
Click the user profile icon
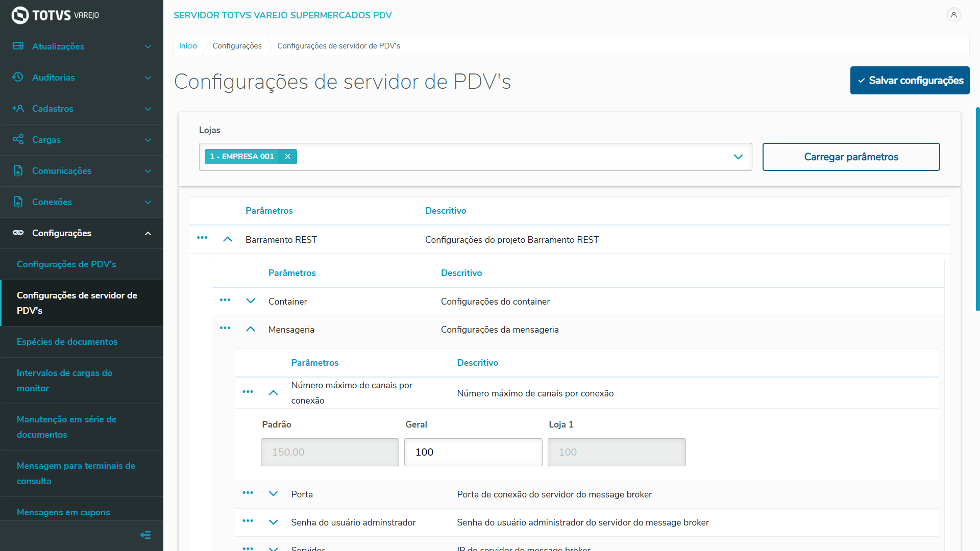953,15
